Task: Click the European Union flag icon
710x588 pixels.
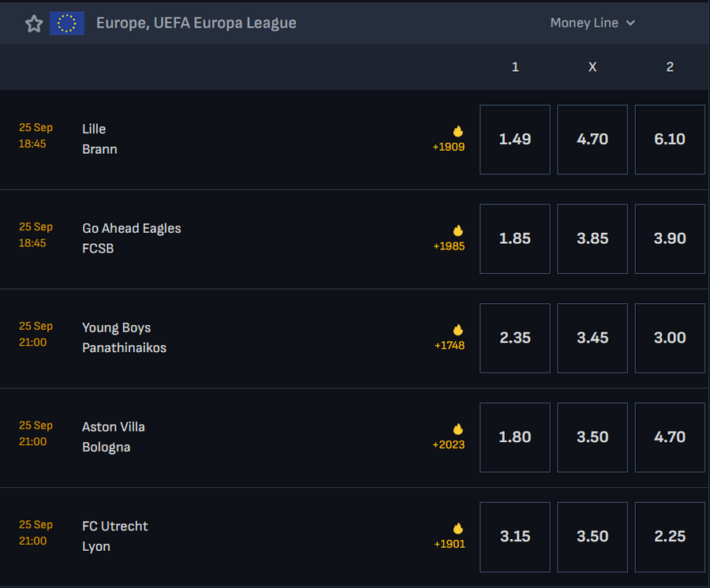Action: pos(67,24)
